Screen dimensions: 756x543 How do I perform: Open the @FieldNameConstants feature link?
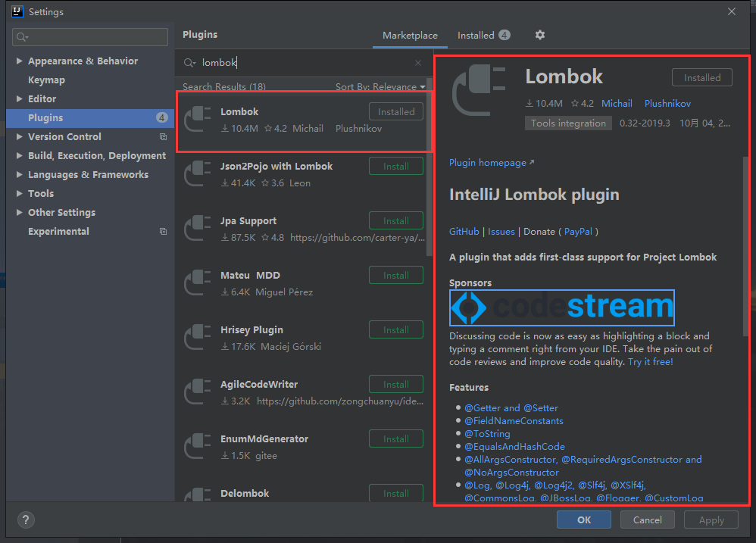(514, 421)
